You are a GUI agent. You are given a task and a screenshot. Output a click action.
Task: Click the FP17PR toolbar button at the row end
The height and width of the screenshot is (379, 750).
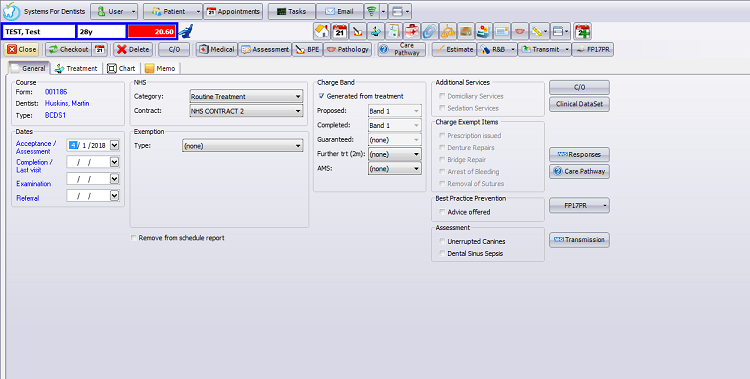593,49
